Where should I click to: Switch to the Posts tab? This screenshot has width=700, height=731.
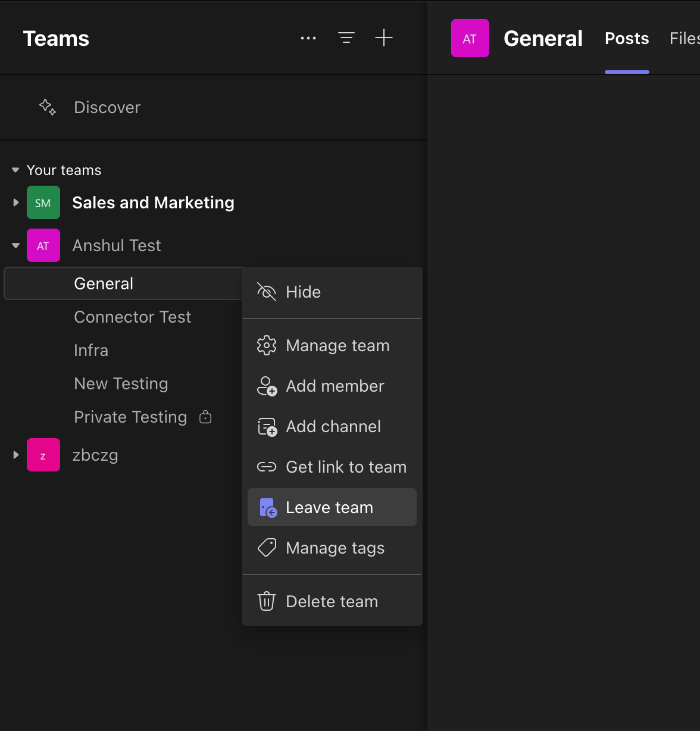627,39
